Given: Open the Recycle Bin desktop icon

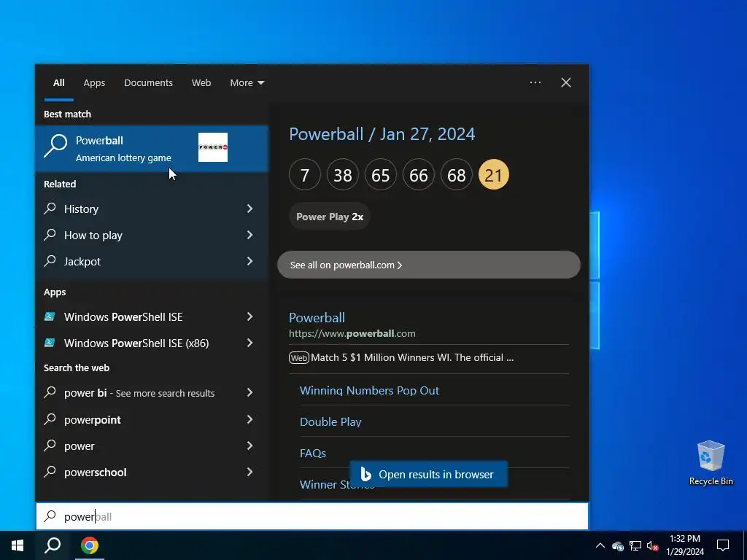Looking at the screenshot, I should [x=711, y=462].
